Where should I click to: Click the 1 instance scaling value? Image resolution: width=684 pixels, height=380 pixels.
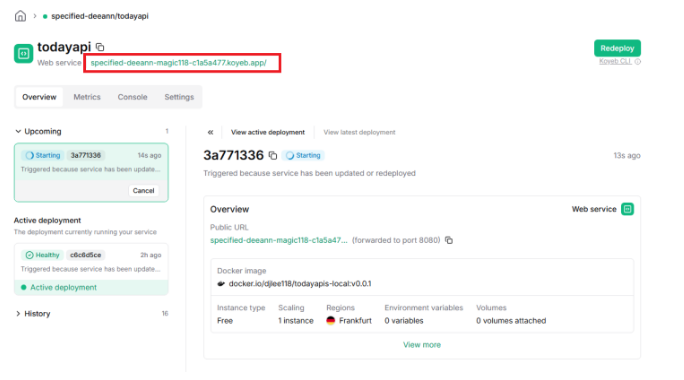pos(296,321)
